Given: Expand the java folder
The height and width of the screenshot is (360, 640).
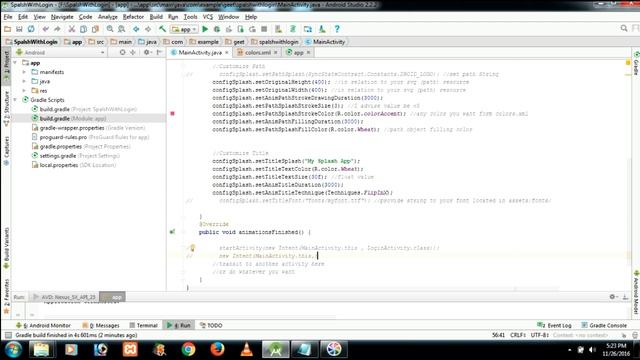Looking at the screenshot, I should [24, 81].
